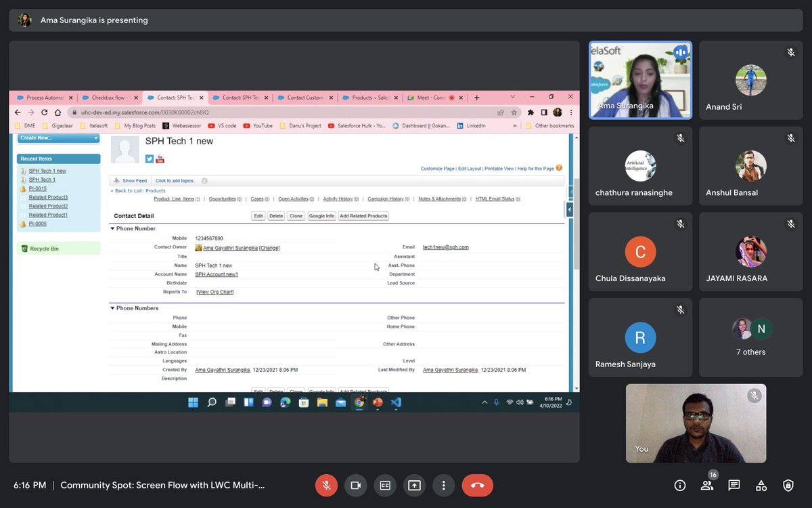This screenshot has width=812, height=508.
Task: Collapse the Phone Numbers section
Action: [112, 308]
